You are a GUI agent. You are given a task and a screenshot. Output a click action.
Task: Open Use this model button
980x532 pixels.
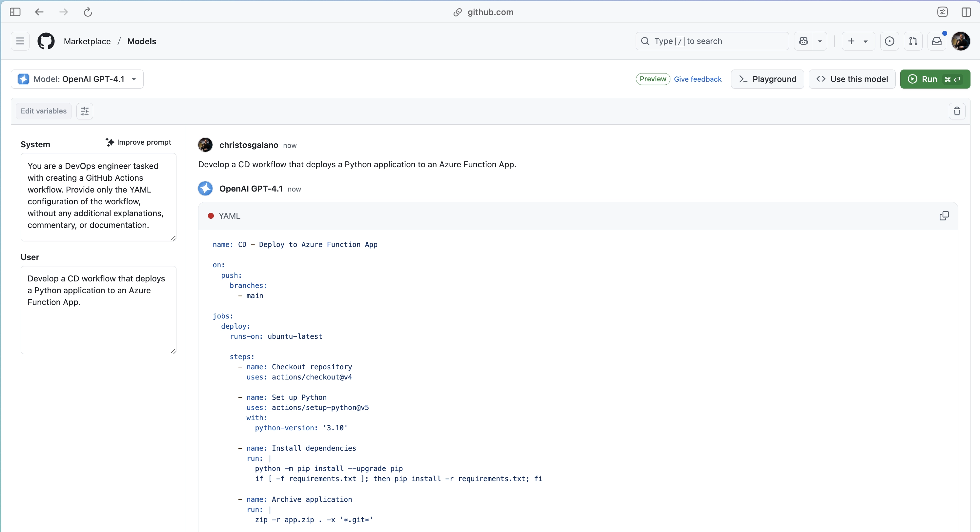(852, 79)
